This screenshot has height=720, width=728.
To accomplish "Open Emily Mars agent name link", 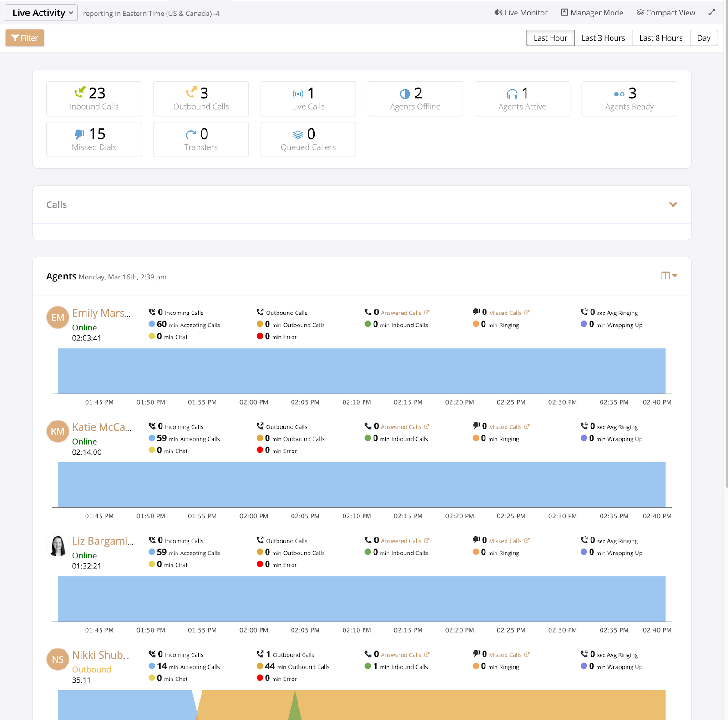I will pyautogui.click(x=101, y=313).
